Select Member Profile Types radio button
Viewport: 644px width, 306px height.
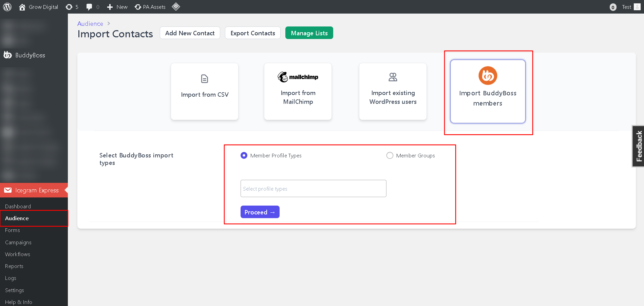pyautogui.click(x=244, y=155)
